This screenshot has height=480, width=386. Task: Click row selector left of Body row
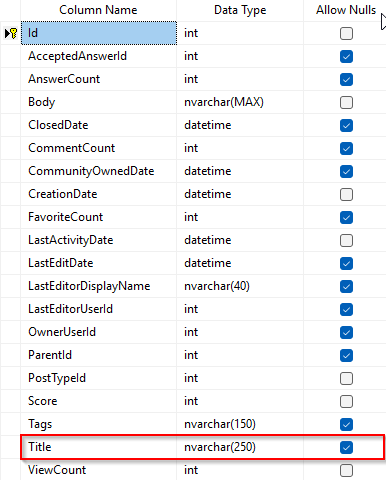(10, 102)
